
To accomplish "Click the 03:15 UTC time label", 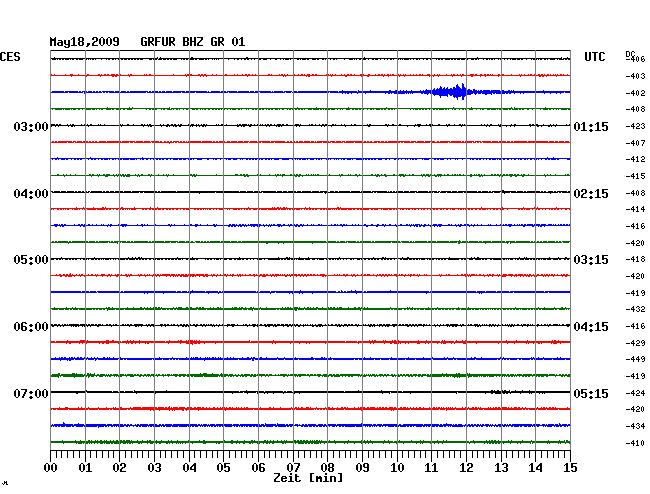I will pyautogui.click(x=591, y=260).
